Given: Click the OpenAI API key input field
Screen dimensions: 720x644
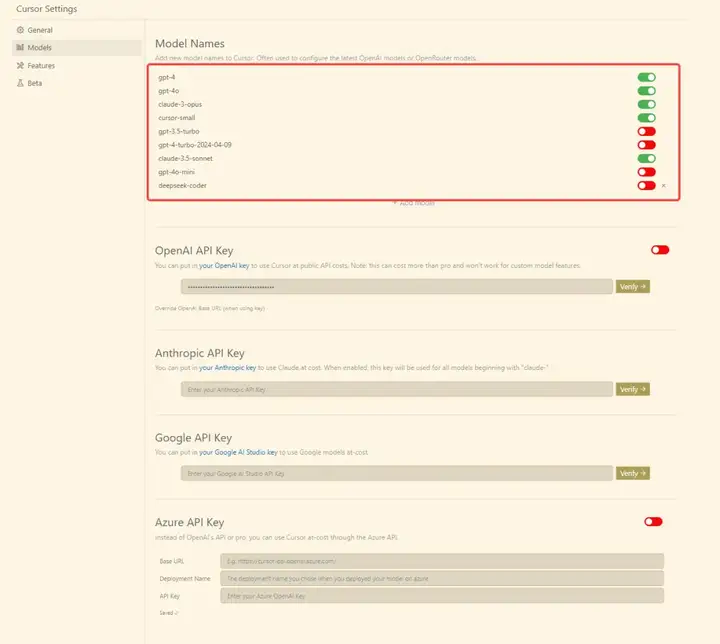Looking at the screenshot, I should point(397,287).
